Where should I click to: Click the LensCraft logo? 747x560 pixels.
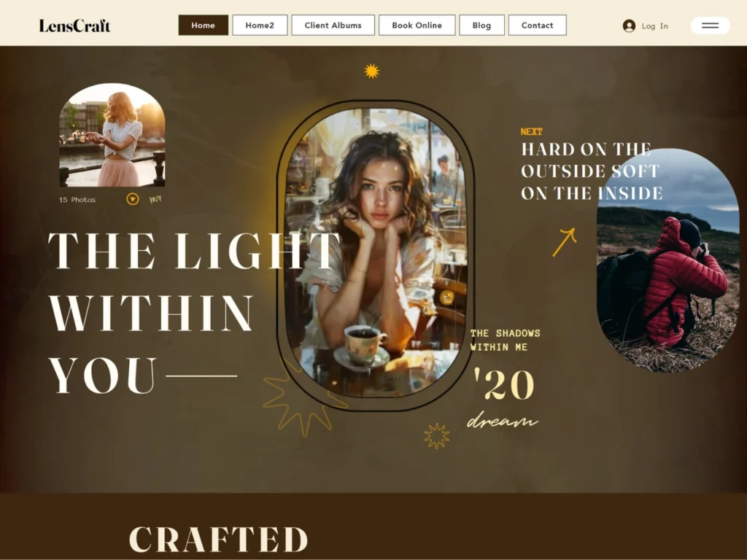74,26
